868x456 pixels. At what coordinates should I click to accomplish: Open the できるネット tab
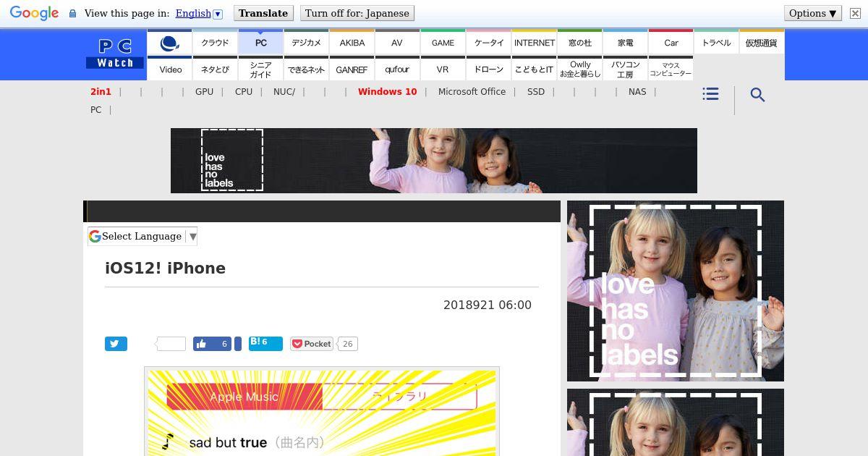(x=306, y=69)
